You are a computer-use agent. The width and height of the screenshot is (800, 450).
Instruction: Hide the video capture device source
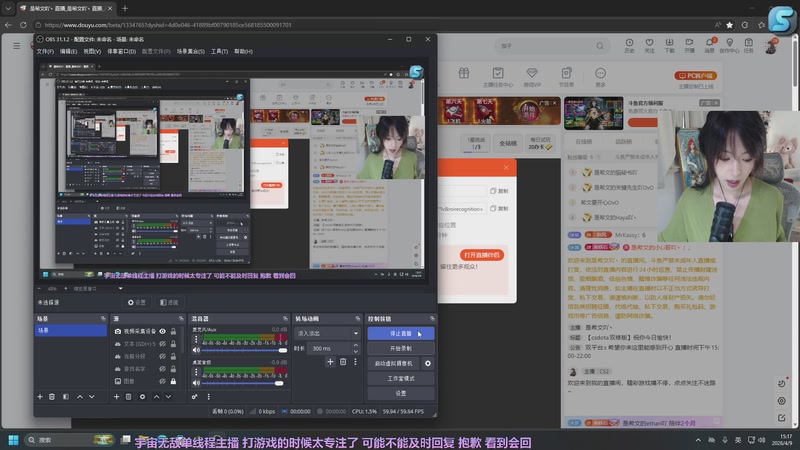(162, 331)
